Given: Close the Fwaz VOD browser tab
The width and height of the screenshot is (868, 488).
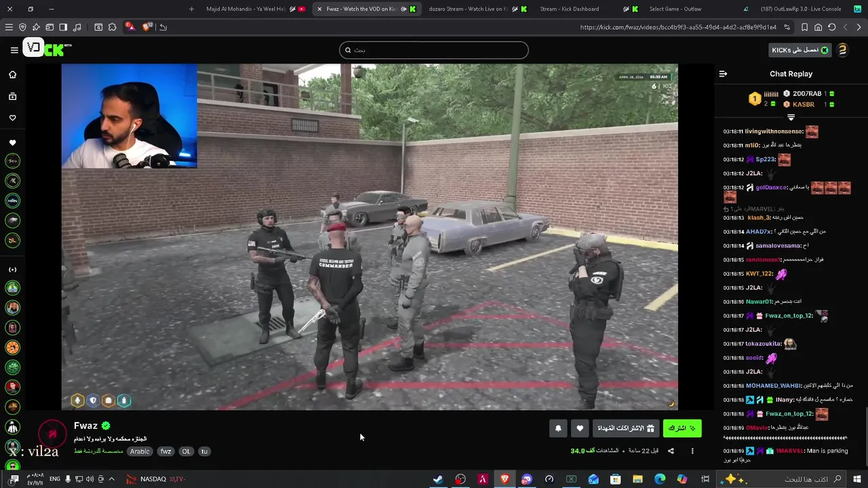Looking at the screenshot, I should 319,9.
